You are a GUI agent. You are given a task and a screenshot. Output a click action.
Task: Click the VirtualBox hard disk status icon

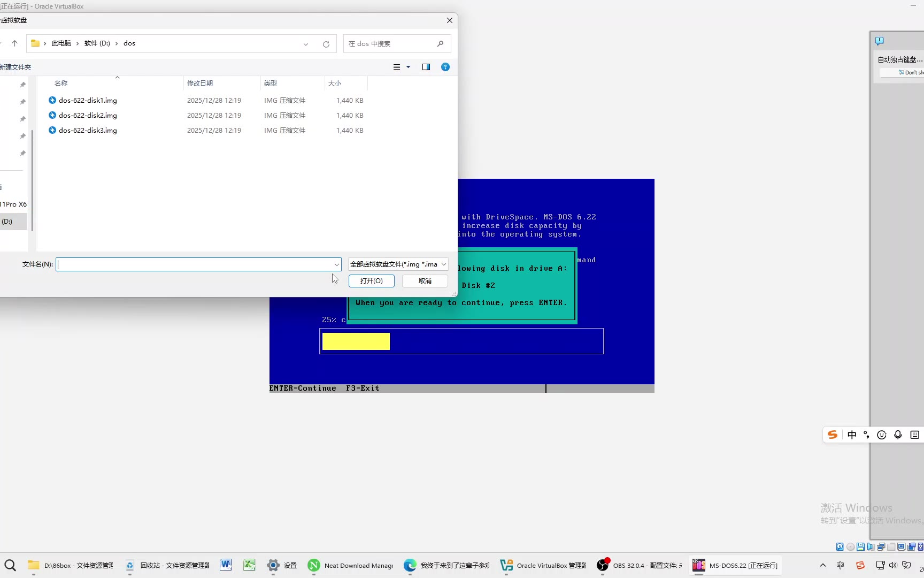(x=840, y=547)
